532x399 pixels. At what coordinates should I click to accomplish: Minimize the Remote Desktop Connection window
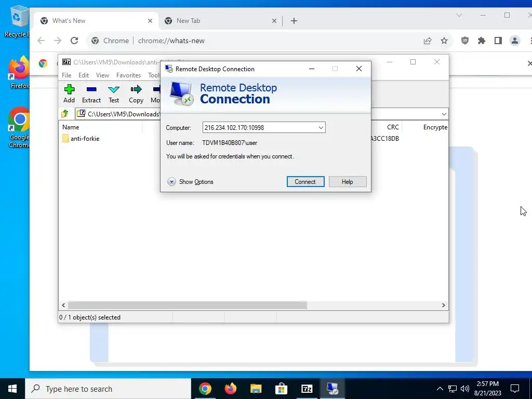(312, 69)
